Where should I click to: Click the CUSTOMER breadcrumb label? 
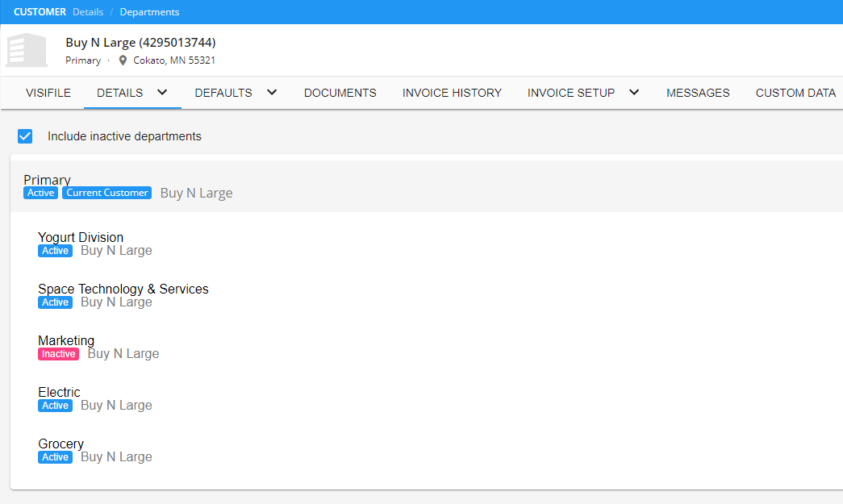(x=40, y=12)
